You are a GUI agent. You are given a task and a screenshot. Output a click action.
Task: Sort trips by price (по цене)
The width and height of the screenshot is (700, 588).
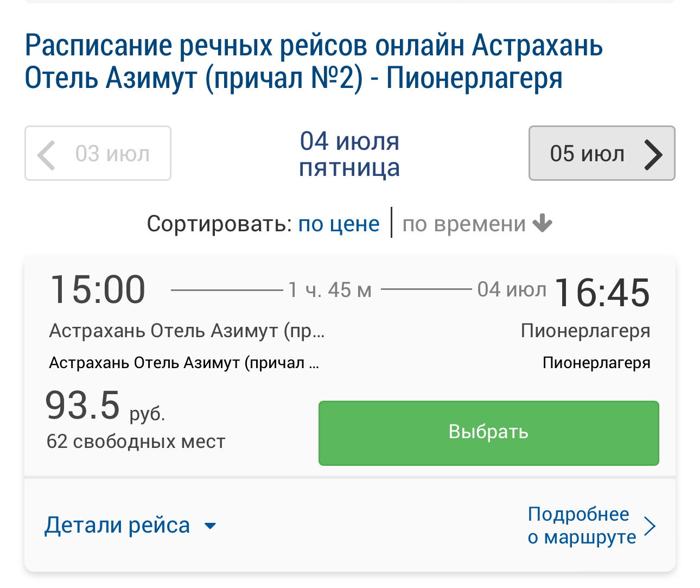point(339,224)
